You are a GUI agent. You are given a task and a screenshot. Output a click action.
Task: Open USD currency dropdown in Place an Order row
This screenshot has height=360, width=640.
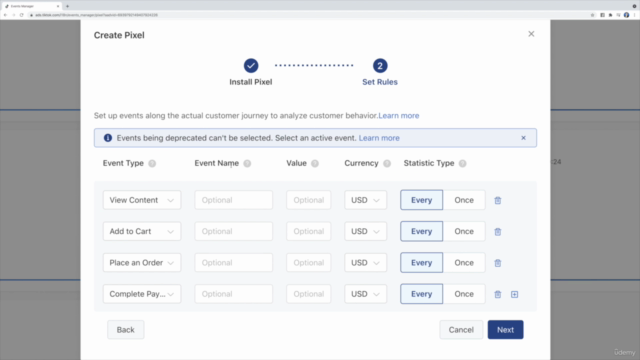click(365, 263)
